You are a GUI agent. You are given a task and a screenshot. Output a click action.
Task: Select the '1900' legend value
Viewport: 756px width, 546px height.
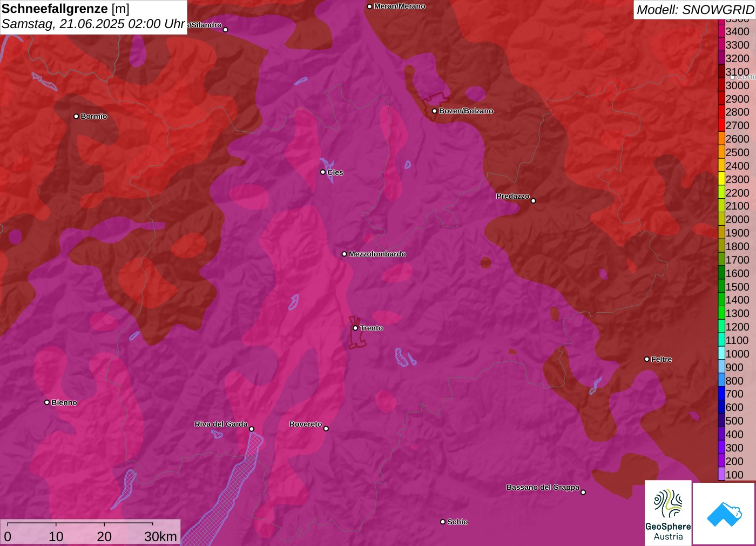click(x=737, y=233)
